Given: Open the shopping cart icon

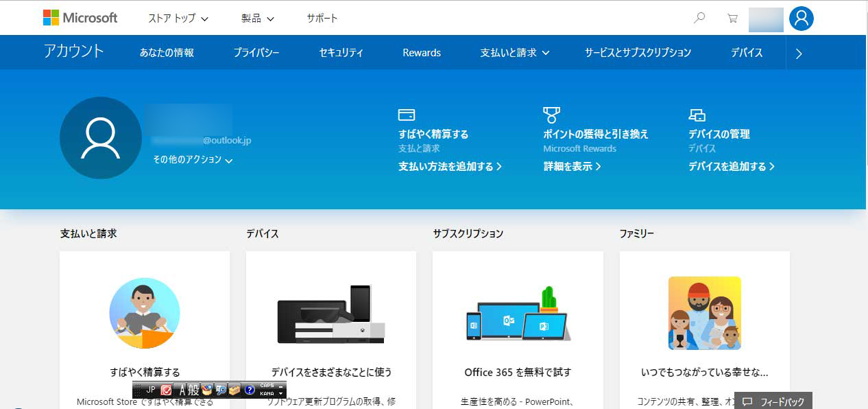Looking at the screenshot, I should point(732,19).
